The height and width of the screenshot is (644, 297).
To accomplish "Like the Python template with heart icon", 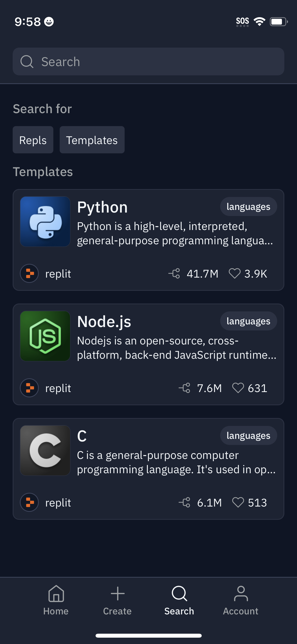I will 234,273.
